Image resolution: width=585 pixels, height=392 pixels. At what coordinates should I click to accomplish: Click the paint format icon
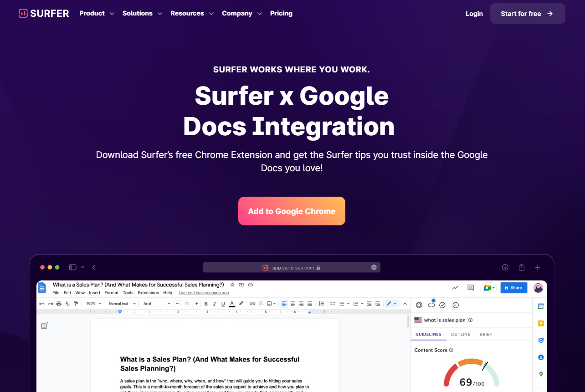click(x=76, y=304)
